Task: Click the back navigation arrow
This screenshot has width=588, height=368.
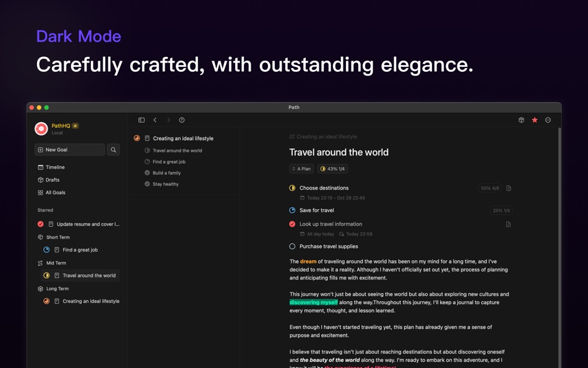Action: point(155,120)
